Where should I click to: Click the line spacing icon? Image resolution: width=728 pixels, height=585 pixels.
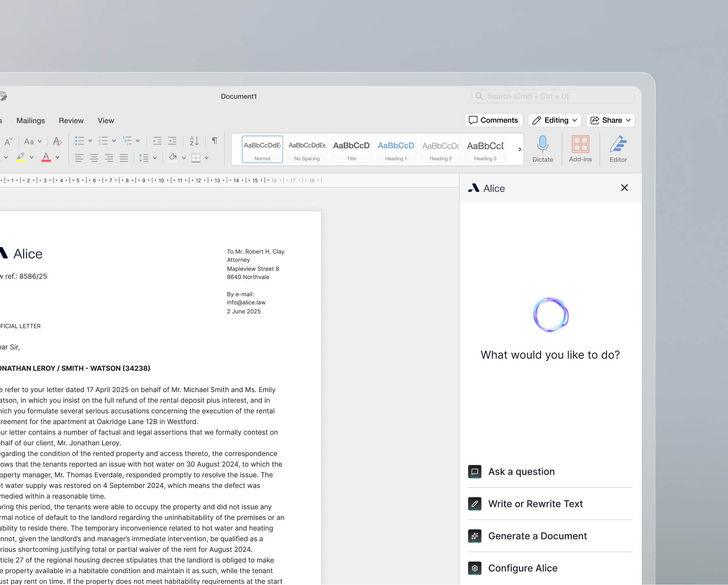[143, 158]
